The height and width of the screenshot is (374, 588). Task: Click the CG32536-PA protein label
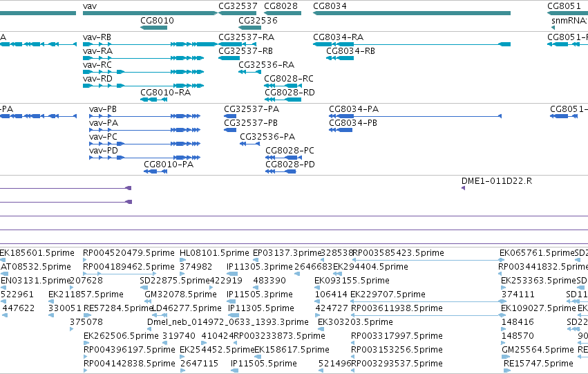click(267, 137)
